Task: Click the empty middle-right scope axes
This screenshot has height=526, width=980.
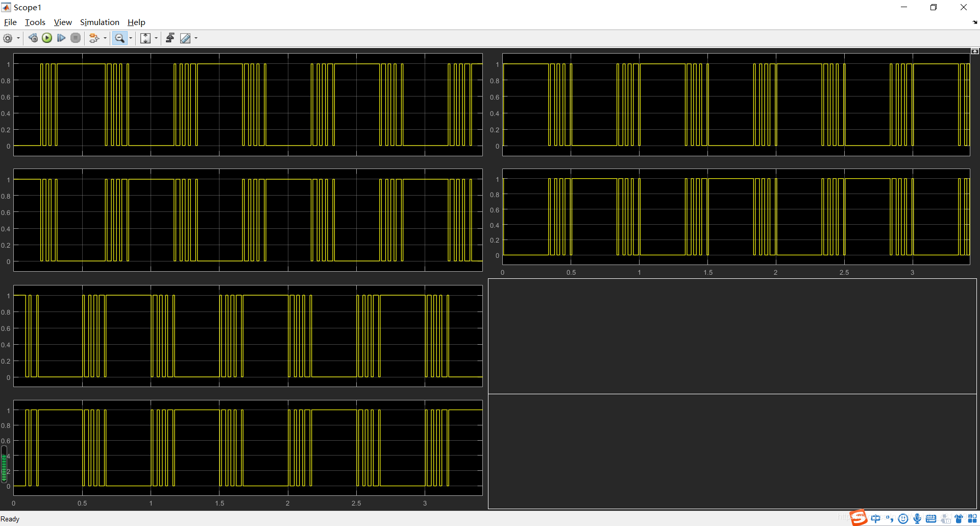Action: (732, 336)
